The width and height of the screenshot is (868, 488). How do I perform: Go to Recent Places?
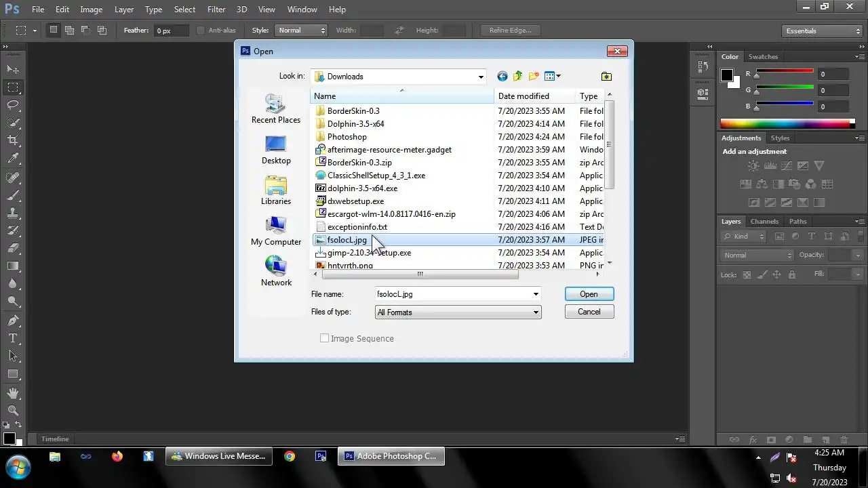click(275, 109)
